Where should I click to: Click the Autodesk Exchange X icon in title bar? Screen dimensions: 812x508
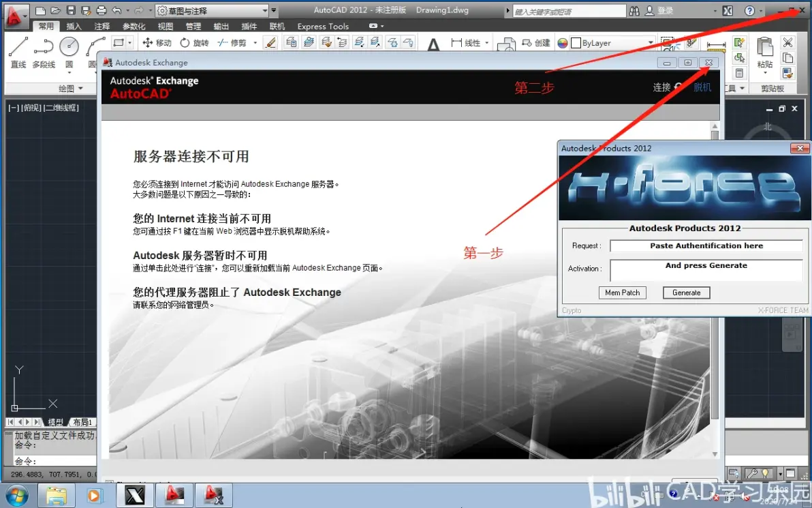tap(728, 10)
